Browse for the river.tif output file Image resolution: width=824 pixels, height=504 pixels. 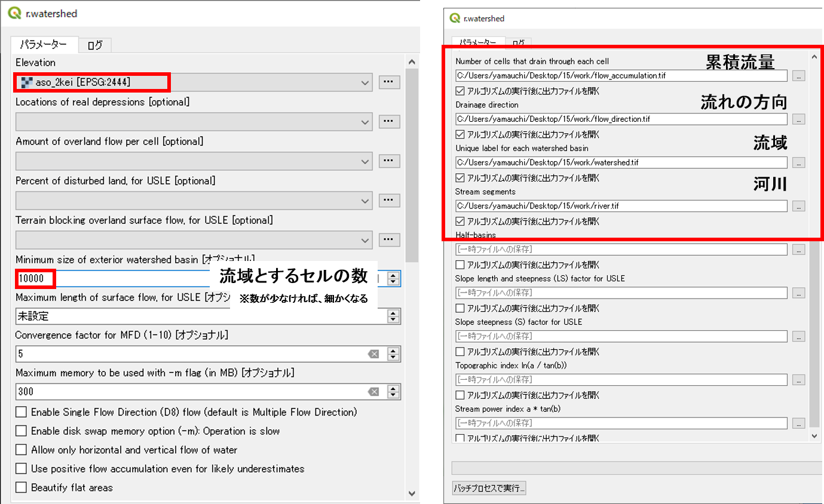(x=799, y=206)
